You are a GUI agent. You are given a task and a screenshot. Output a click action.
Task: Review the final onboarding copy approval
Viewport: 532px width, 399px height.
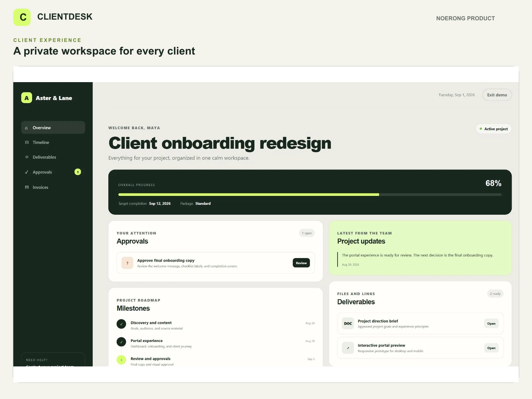(301, 263)
